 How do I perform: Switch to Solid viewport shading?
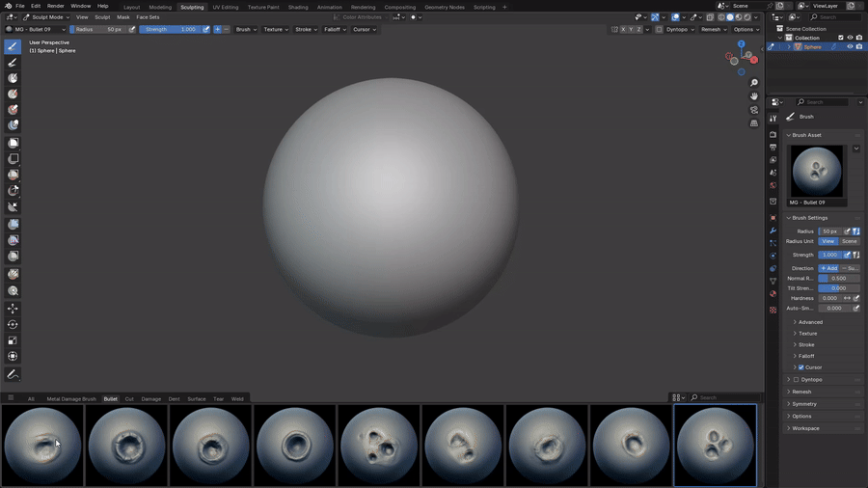tap(730, 17)
